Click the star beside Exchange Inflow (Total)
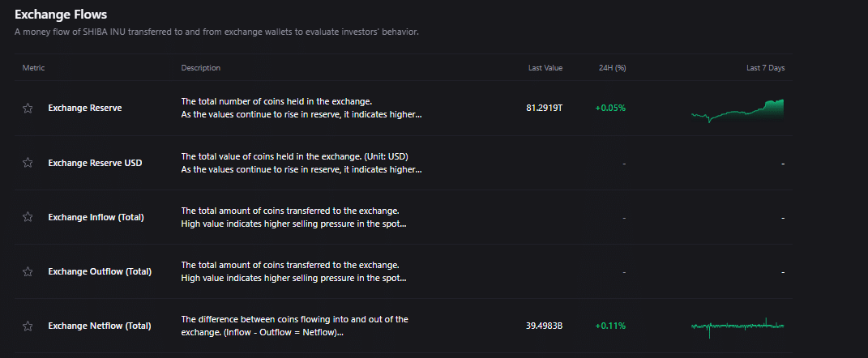The width and height of the screenshot is (868, 358). [x=28, y=217]
